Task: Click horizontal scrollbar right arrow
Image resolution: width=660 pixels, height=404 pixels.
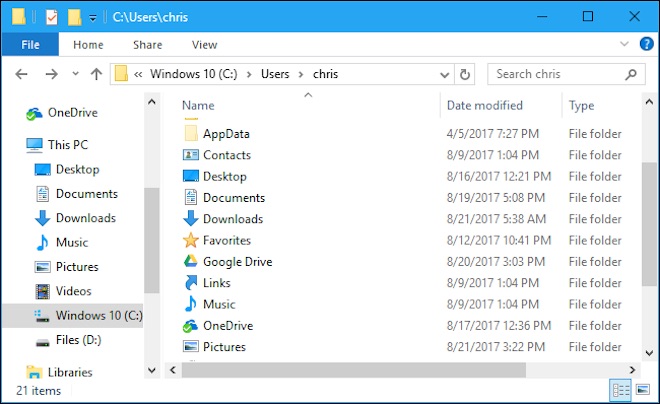Action: pos(632,370)
